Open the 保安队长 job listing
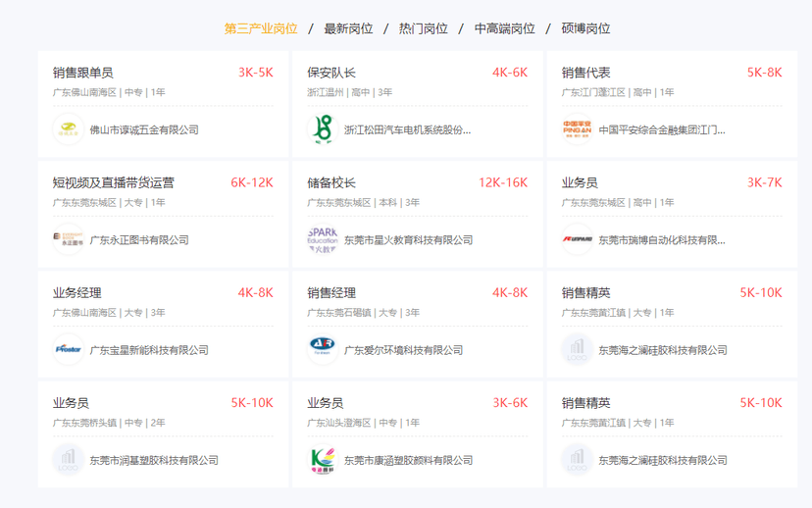 (x=331, y=73)
